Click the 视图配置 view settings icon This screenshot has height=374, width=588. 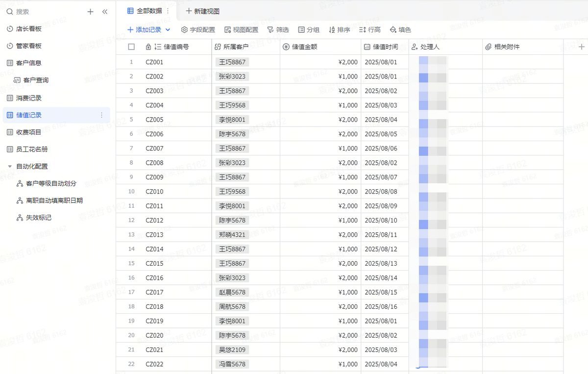pos(227,30)
